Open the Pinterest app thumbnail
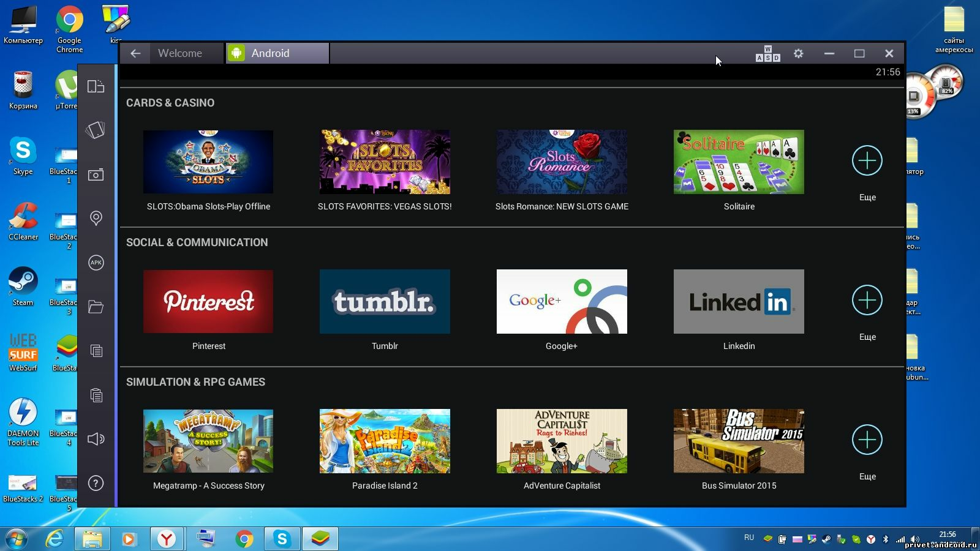 pyautogui.click(x=208, y=301)
